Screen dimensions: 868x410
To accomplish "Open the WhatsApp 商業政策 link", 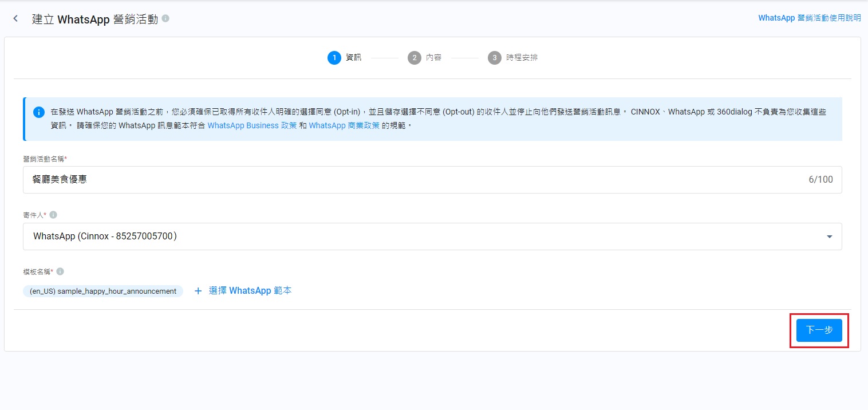I will coord(344,125).
